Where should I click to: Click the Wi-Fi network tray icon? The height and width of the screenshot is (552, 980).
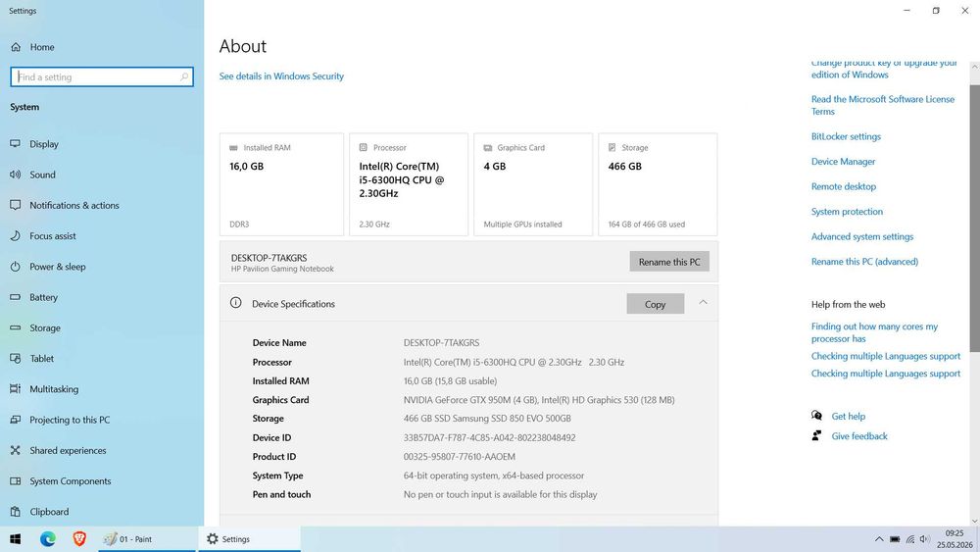click(x=910, y=539)
